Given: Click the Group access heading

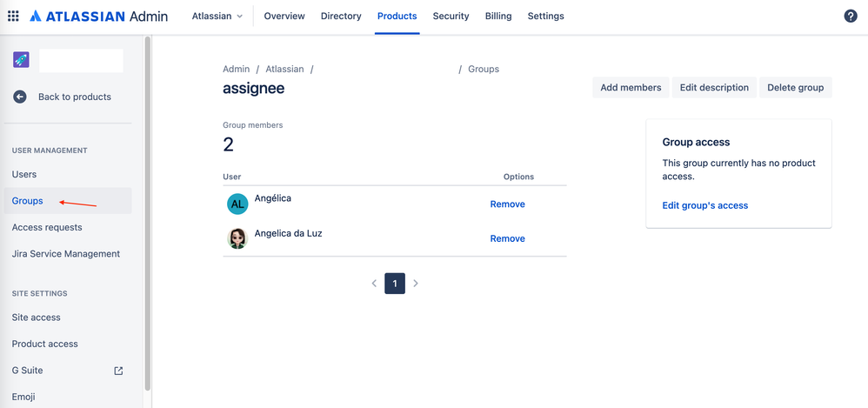Looking at the screenshot, I should [696, 143].
